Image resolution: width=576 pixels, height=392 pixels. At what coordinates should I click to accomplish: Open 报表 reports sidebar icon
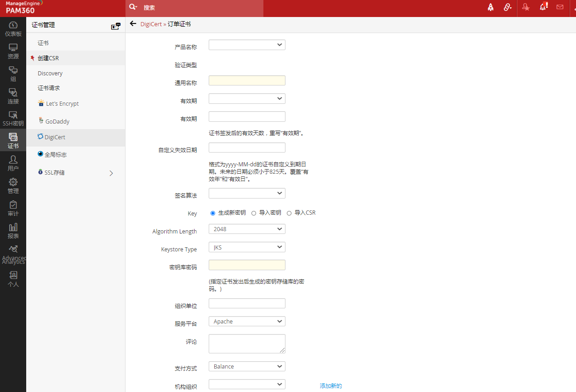pos(13,231)
